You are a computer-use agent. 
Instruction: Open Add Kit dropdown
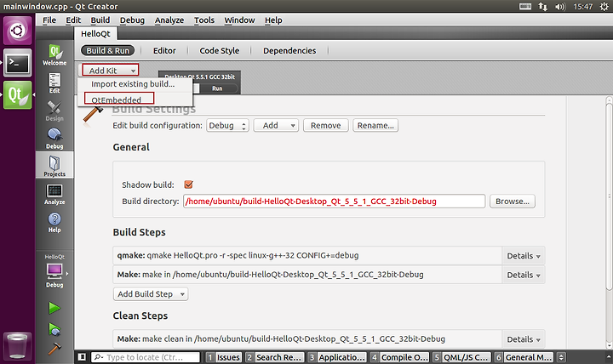pos(110,71)
